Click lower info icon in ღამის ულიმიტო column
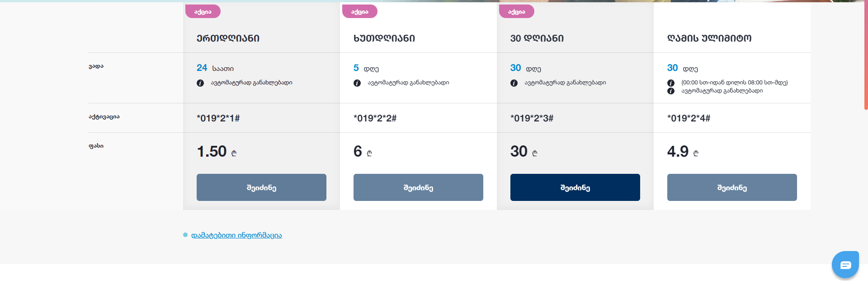868x284 pixels. (671, 91)
